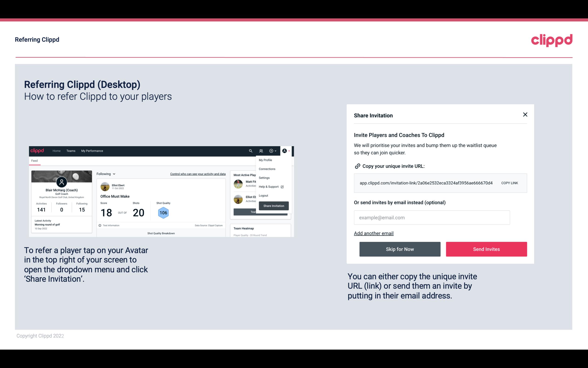Select the 'My Performance' tab in navigation
This screenshot has width=588, height=368.
92,151
